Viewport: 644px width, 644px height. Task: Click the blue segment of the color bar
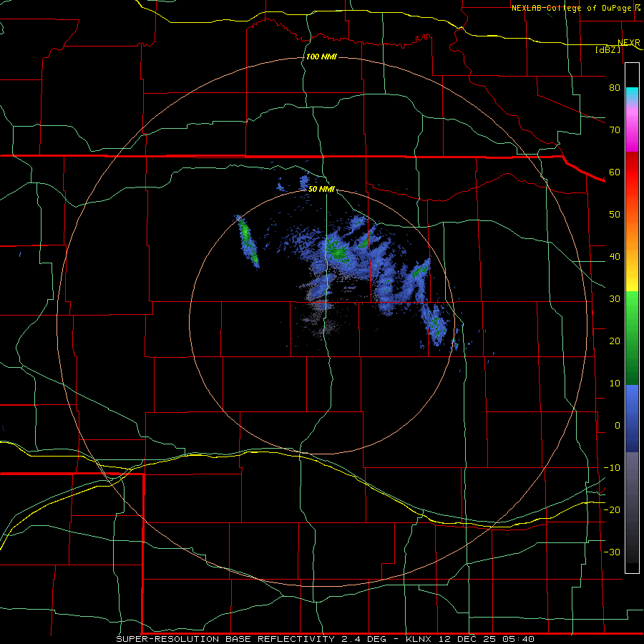632,419
